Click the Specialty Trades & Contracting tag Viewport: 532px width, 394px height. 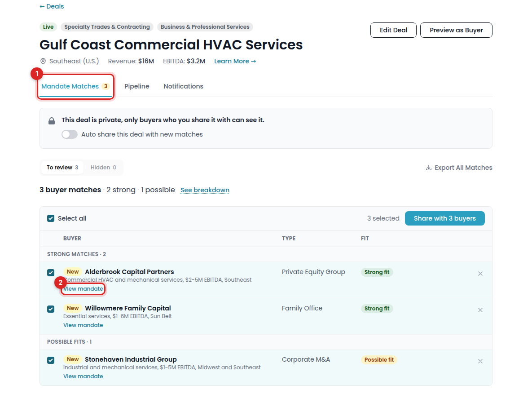pyautogui.click(x=107, y=27)
